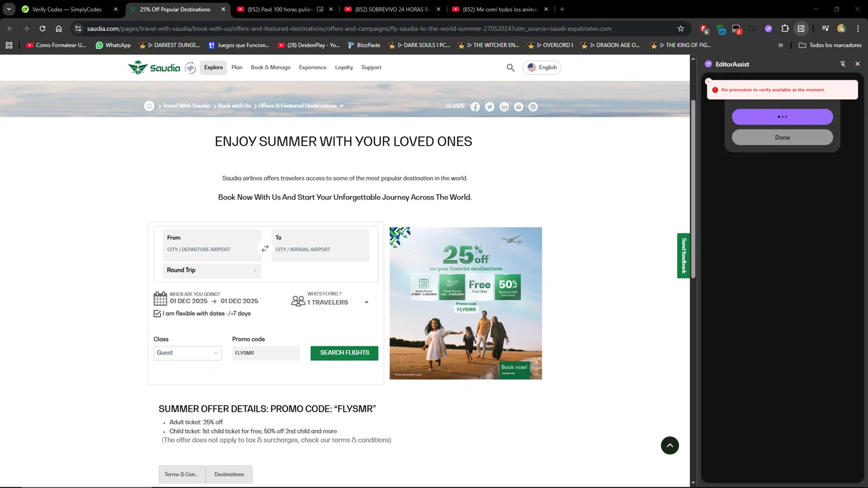Toggle flexible dates checkbox
Viewport: 868px width, 488px height.
tap(157, 313)
